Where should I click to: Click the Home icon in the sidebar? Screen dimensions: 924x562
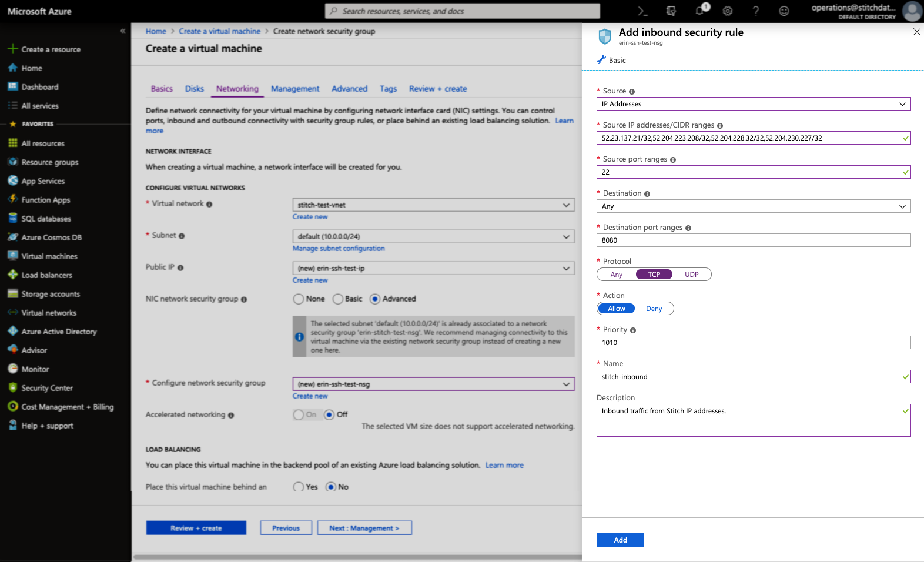coord(13,68)
